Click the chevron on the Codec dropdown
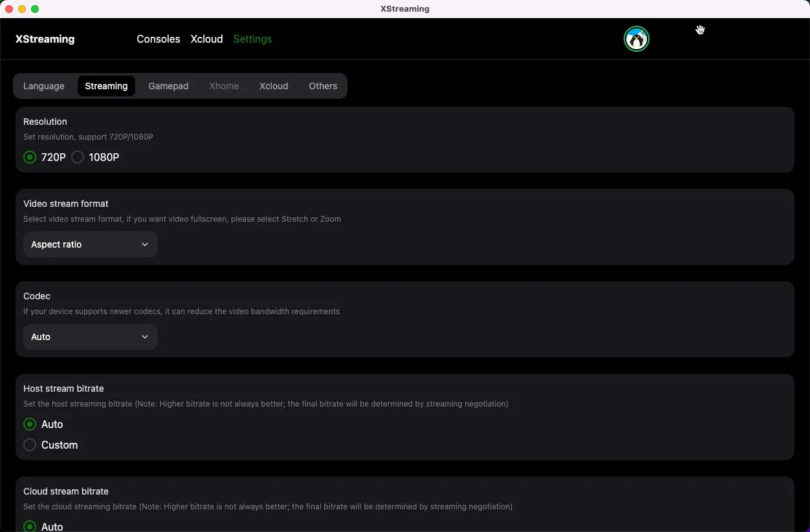The height and width of the screenshot is (532, 810). (x=145, y=337)
